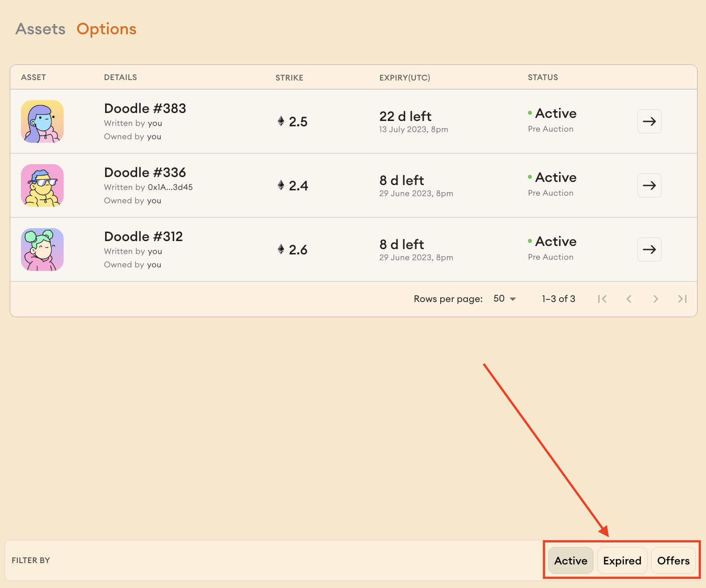This screenshot has height=588, width=706.
Task: Click Active status of Doodle #383
Action: (x=552, y=113)
